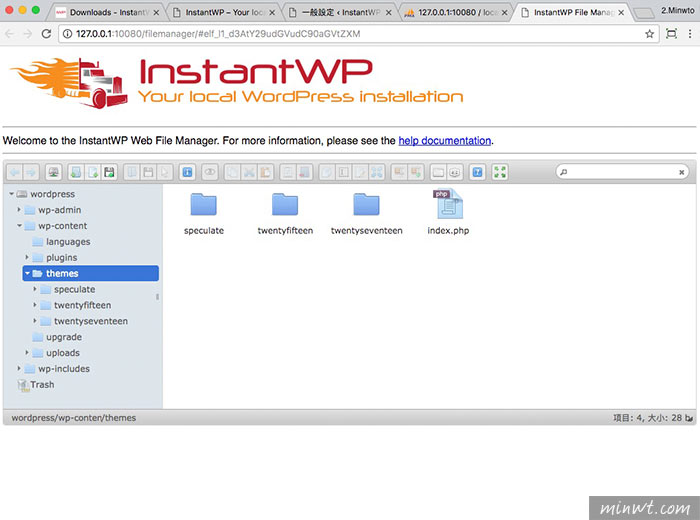The height and width of the screenshot is (520, 700).
Task: Expand the wp-includes folder arrow
Action: tap(19, 369)
